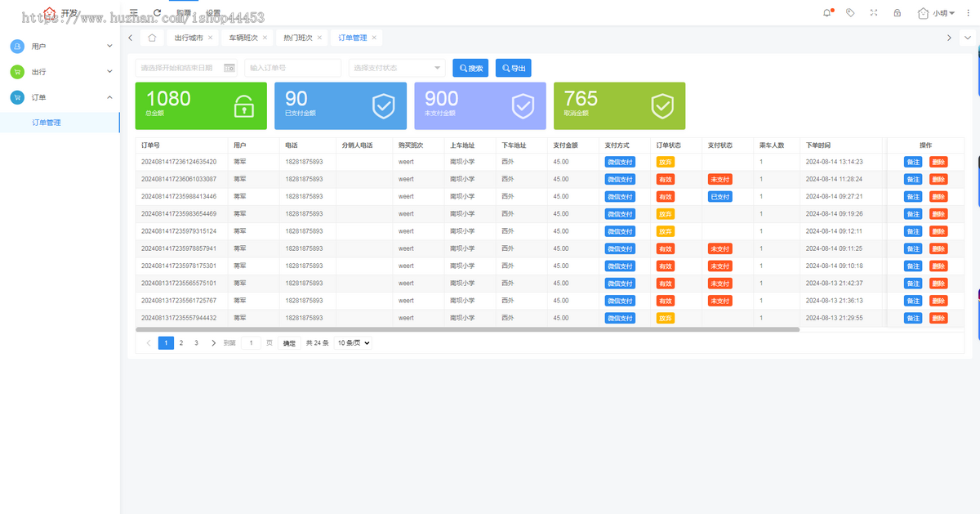Switch to the 车辆班次 tab
This screenshot has height=514, width=980.
coord(243,38)
